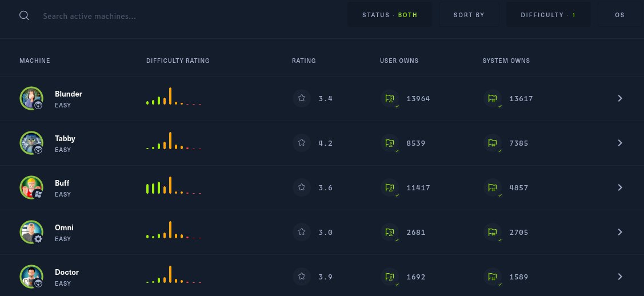Click the search magnifier icon

[x=24, y=15]
